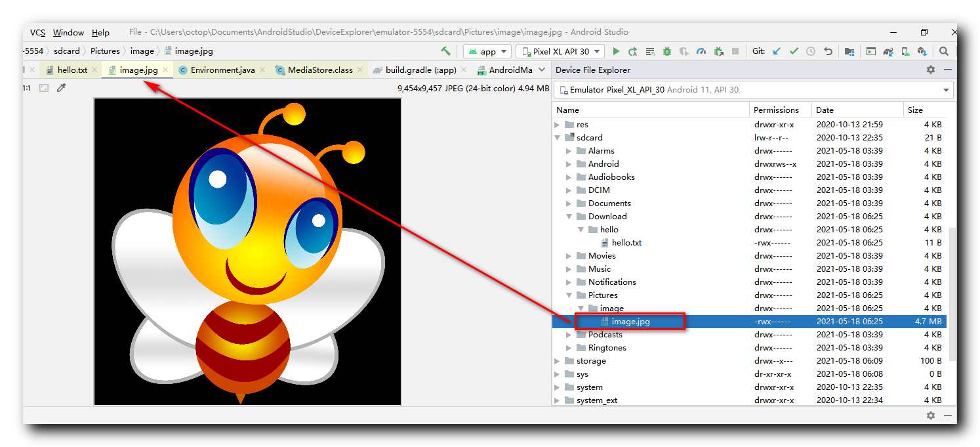Click the fit zoom to window icon
Image resolution: width=980 pixels, height=447 pixels.
(x=44, y=87)
